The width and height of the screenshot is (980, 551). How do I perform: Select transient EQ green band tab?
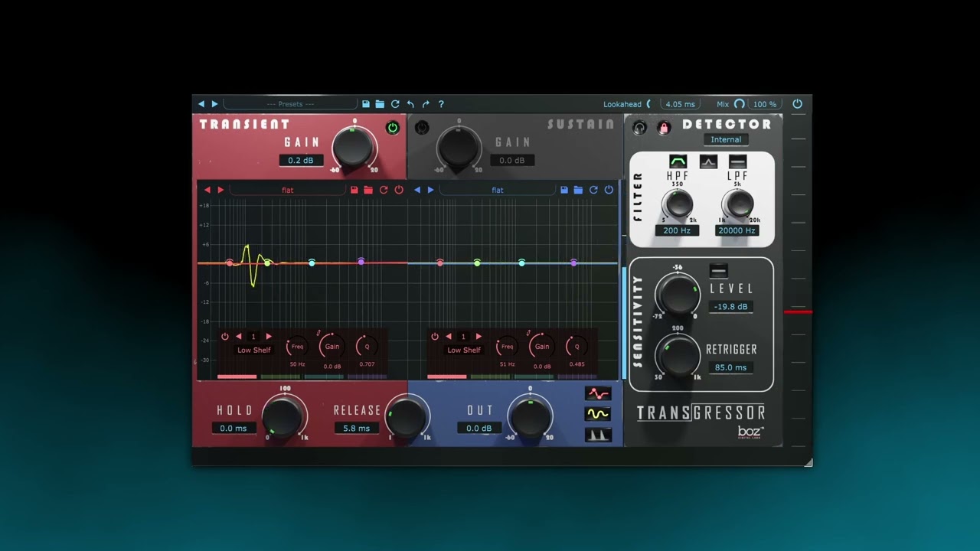coord(280,377)
